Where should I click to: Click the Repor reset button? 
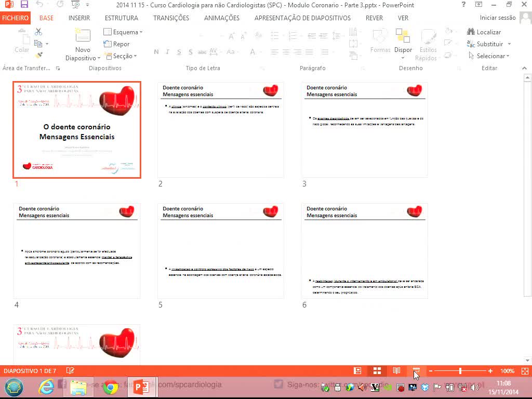click(116, 44)
